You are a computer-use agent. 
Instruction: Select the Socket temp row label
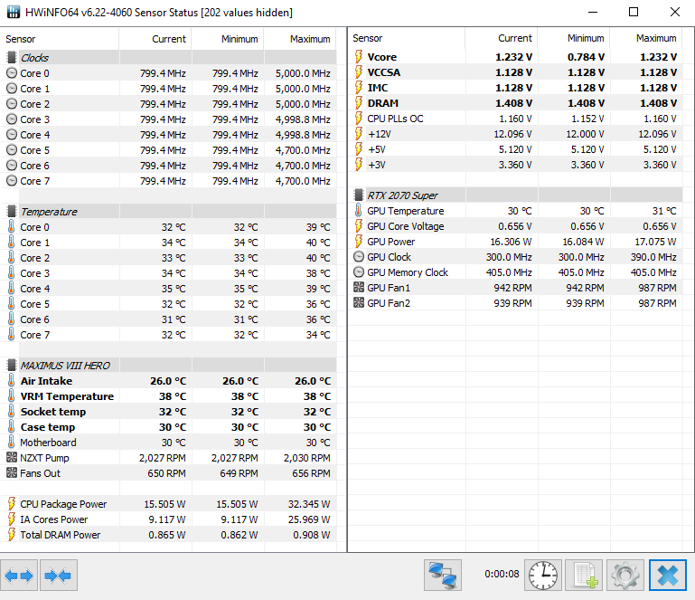(53, 412)
